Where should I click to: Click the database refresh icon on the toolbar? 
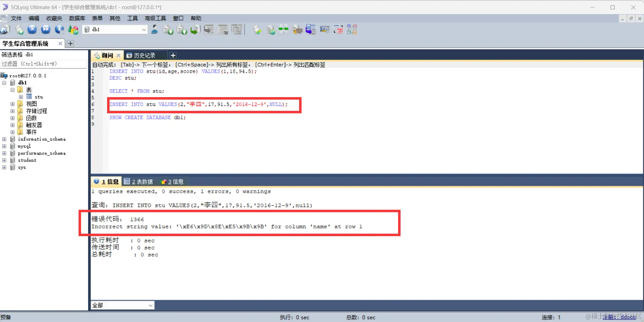point(271,30)
